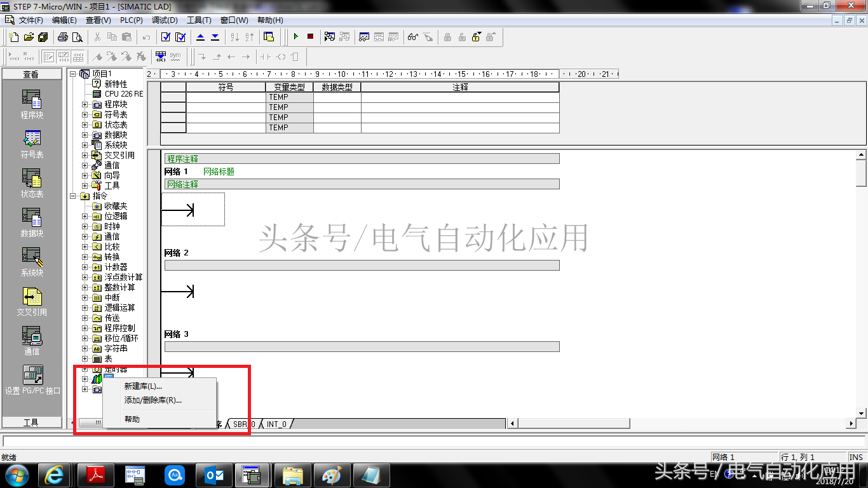The image size is (868, 488).
Task: Open Outlook from the taskbar
Action: click(213, 475)
